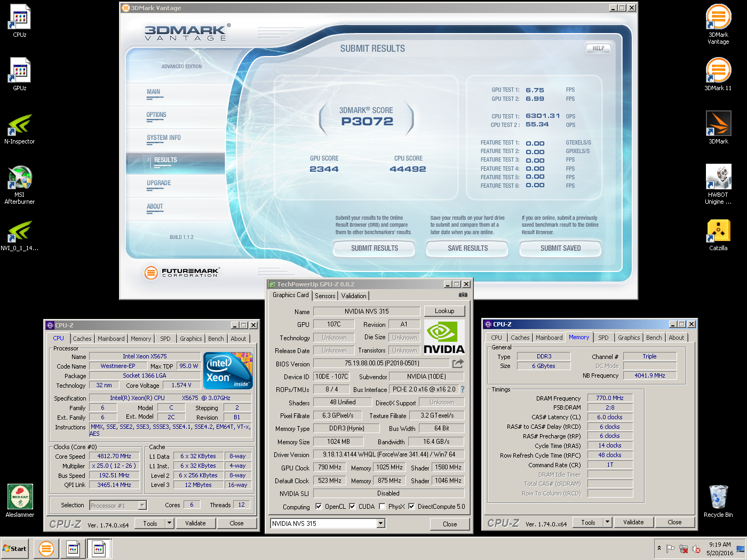Open the 3DMark desktop shortcut
The image size is (747, 560).
[718, 128]
